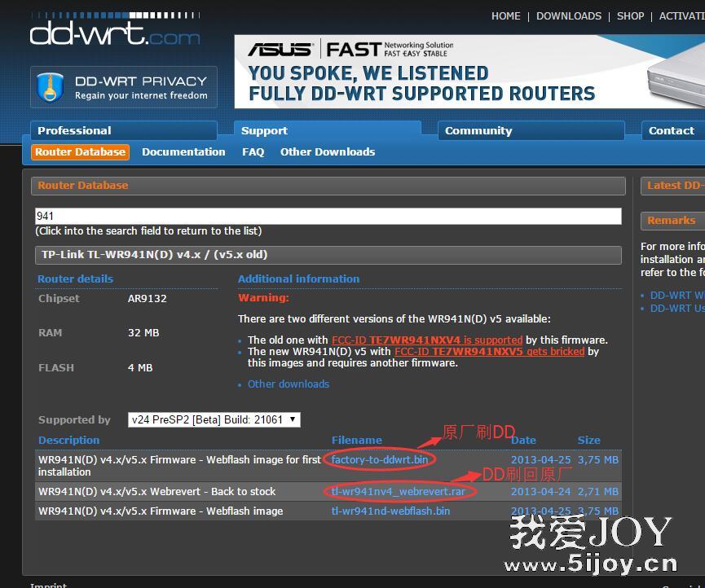Click the dd-wrt.com logo
Screen dimensions: 705x588
click(x=115, y=29)
